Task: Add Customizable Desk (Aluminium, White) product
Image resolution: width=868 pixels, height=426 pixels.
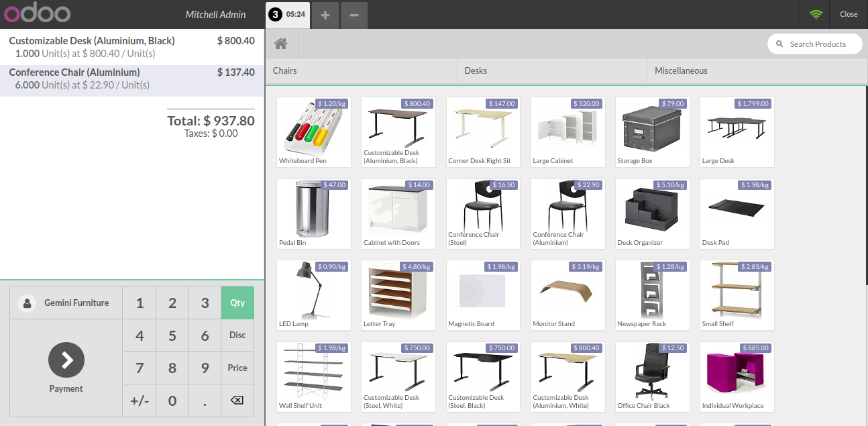Action: tap(567, 377)
